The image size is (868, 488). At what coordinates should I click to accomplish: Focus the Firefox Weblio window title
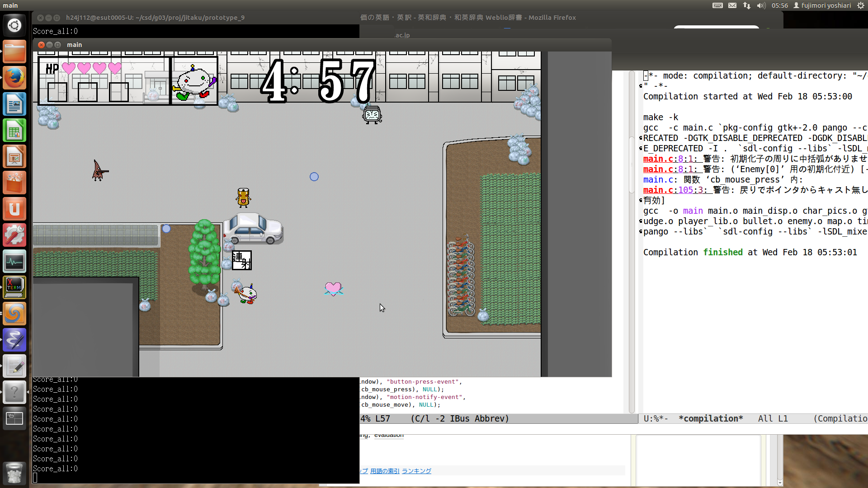click(x=468, y=18)
